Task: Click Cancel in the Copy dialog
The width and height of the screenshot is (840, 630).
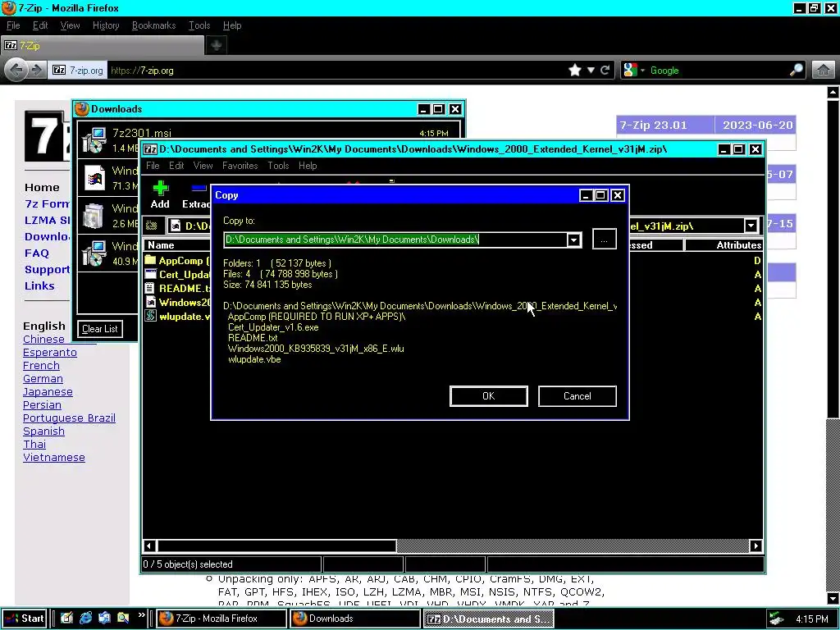Action: [x=577, y=396]
